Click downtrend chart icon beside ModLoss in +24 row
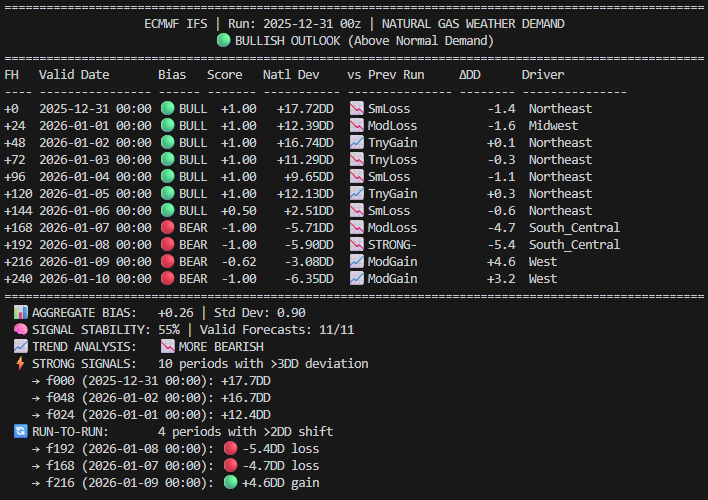 (x=357, y=125)
